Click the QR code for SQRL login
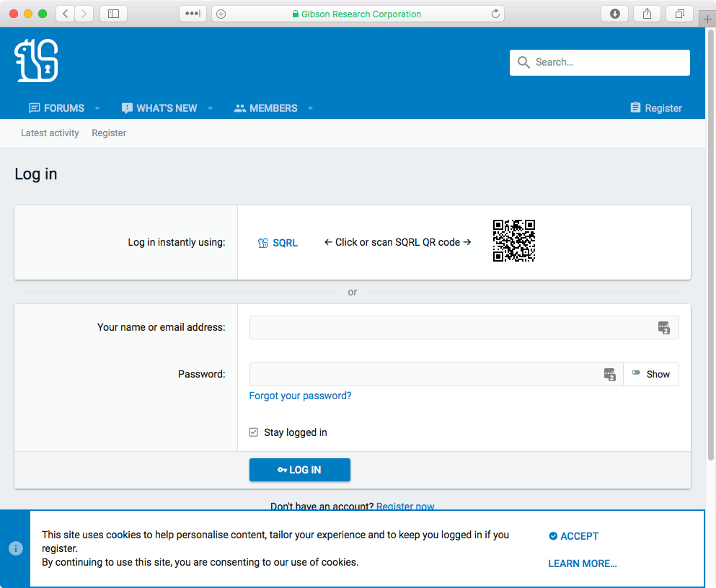The image size is (716, 588). tap(513, 241)
